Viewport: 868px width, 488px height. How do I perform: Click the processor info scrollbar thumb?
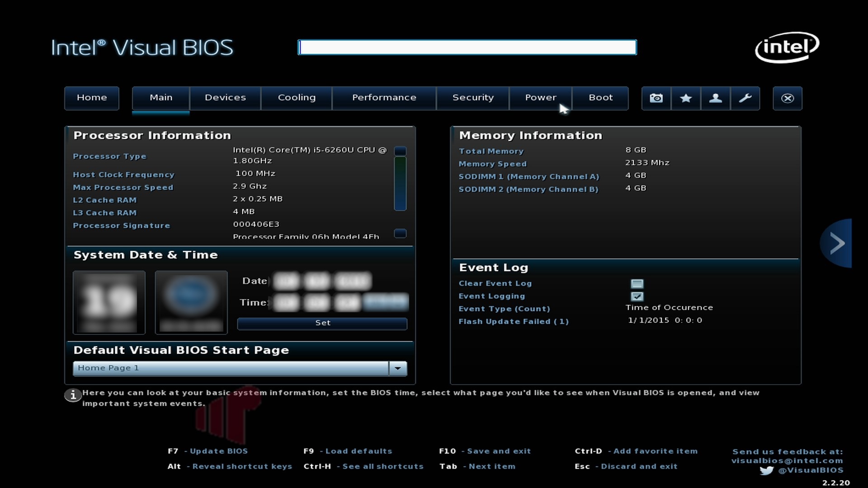[x=400, y=183]
